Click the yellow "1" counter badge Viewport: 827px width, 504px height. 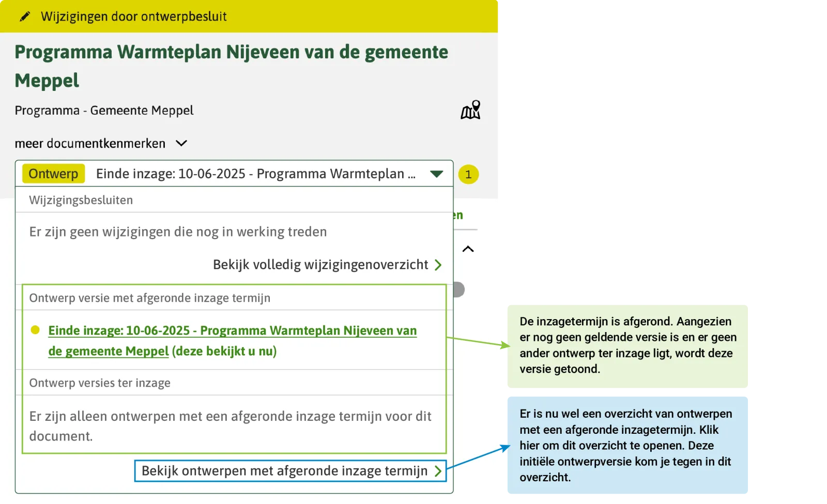coord(468,174)
